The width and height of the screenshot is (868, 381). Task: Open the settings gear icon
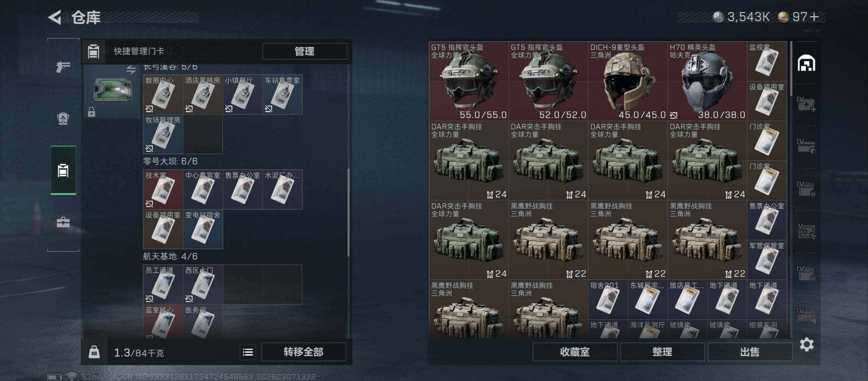[807, 344]
